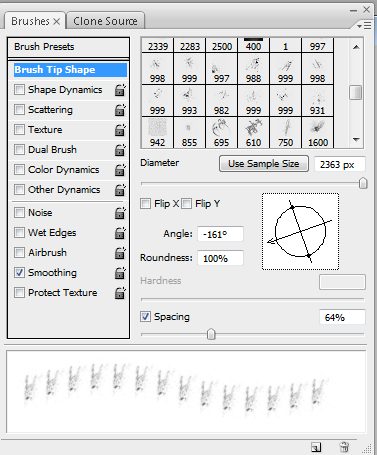Click the Spacing percentage field
Image resolution: width=377 pixels, height=455 pixels.
tap(342, 317)
